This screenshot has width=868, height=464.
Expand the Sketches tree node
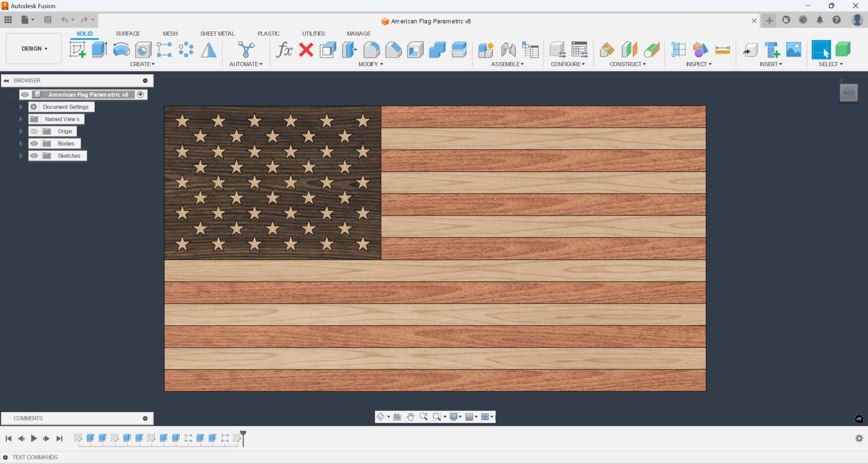[21, 156]
